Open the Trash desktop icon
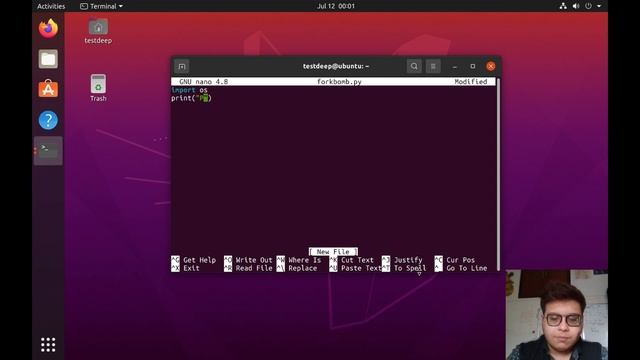Viewport: 640px width, 360px height. (x=98, y=88)
